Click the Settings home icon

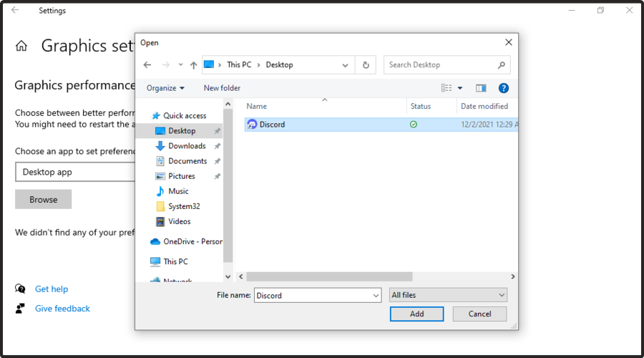(x=21, y=46)
